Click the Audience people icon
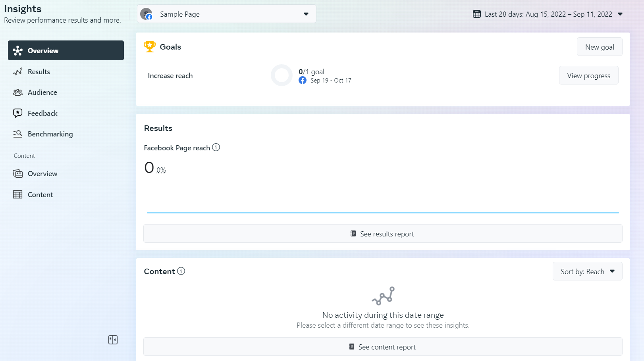 coord(17,92)
